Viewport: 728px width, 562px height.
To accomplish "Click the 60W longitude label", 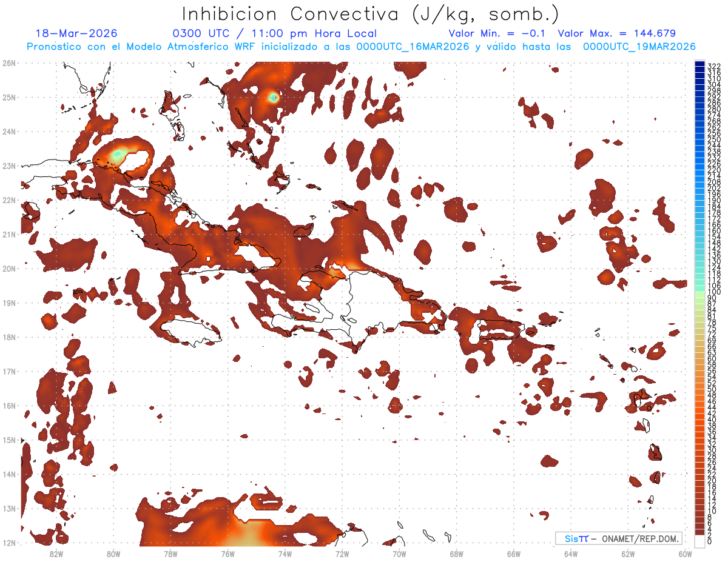I will pos(686,554).
